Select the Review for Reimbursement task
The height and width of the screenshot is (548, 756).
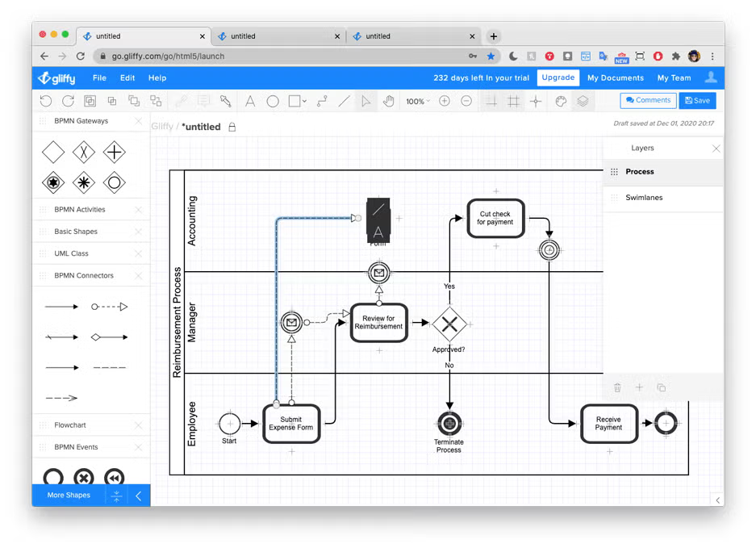click(x=379, y=322)
